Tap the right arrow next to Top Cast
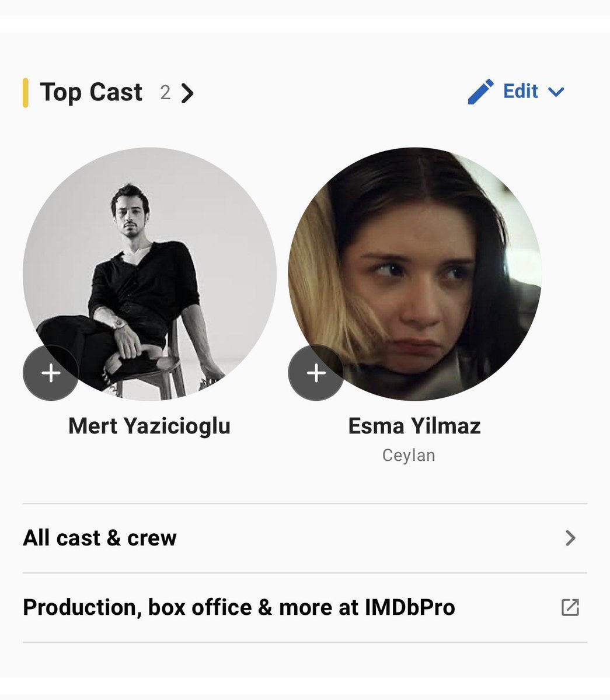 [x=187, y=93]
